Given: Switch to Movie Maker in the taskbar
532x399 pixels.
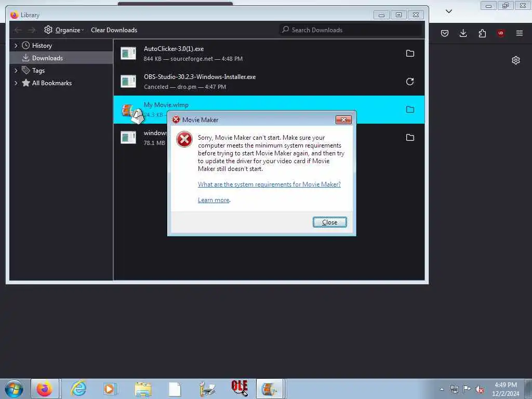Looking at the screenshot, I should 270,389.
